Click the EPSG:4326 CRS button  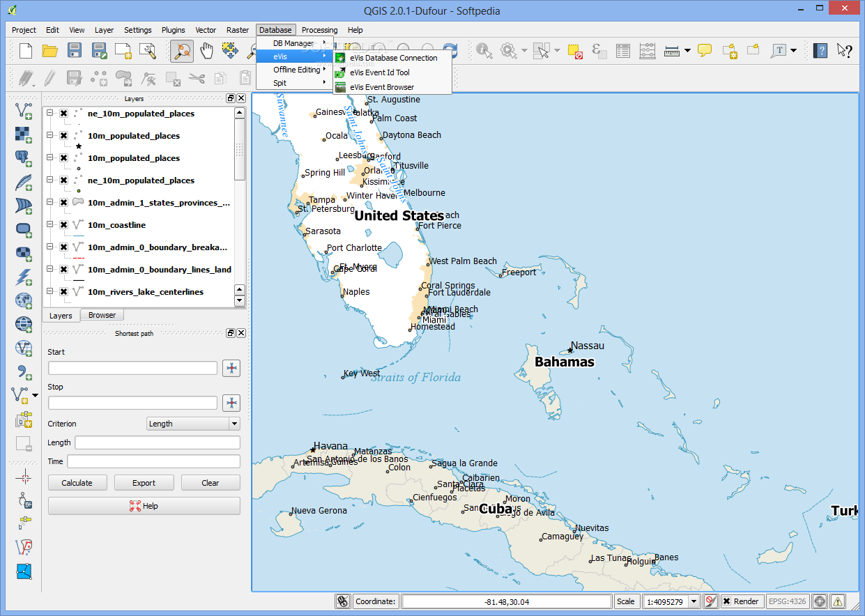tap(788, 601)
